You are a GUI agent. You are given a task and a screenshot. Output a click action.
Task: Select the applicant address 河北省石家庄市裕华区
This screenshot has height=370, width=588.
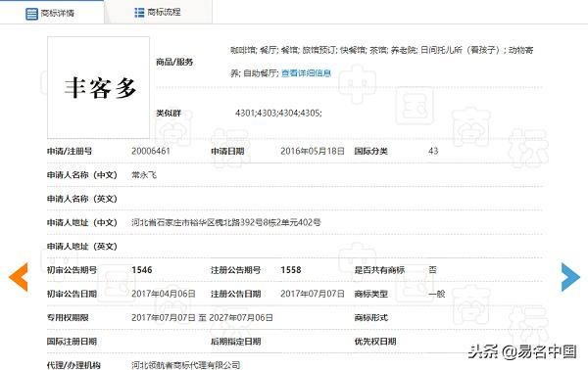point(226,222)
